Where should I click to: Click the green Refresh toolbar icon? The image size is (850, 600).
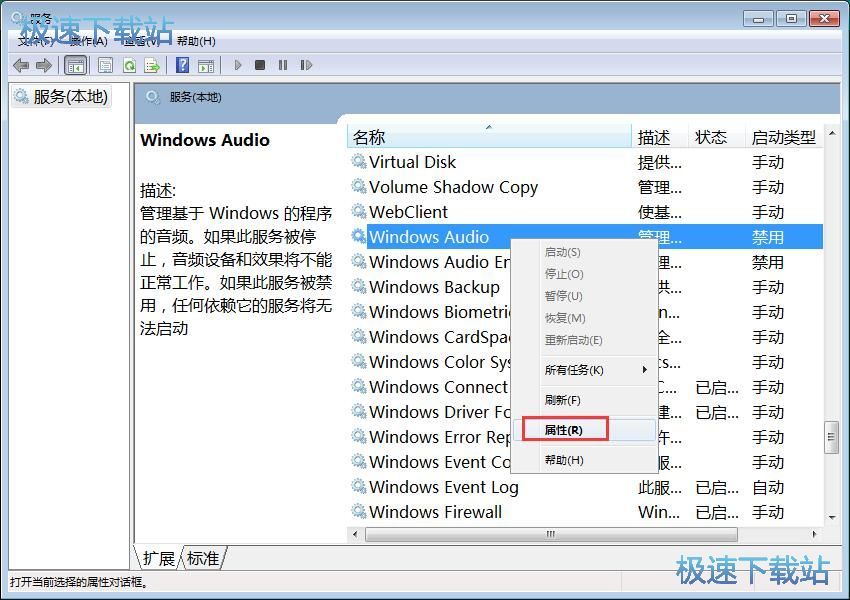[x=129, y=66]
